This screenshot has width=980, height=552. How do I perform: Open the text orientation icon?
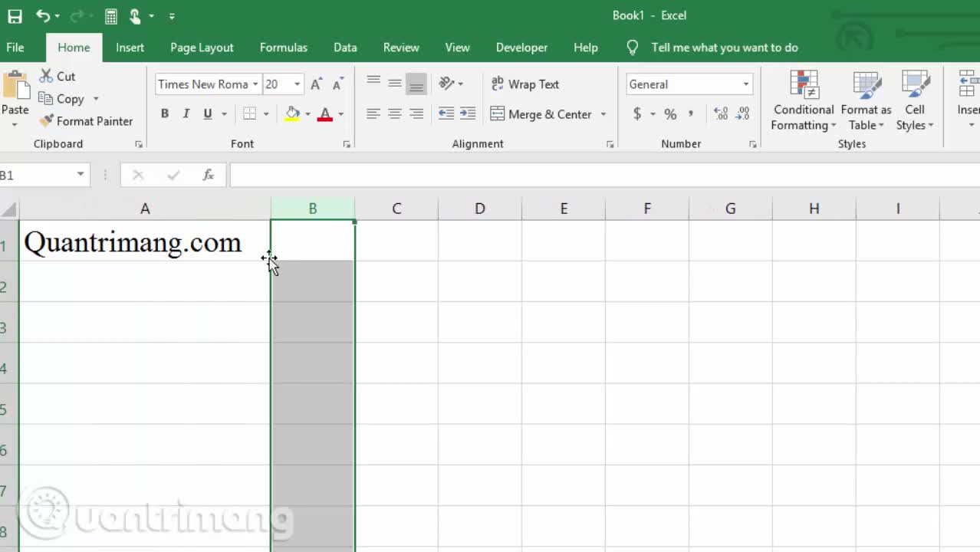(x=446, y=84)
